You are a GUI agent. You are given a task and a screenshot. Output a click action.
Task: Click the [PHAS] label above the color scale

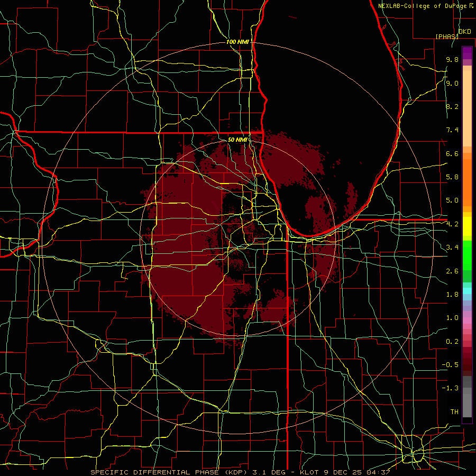click(447, 36)
